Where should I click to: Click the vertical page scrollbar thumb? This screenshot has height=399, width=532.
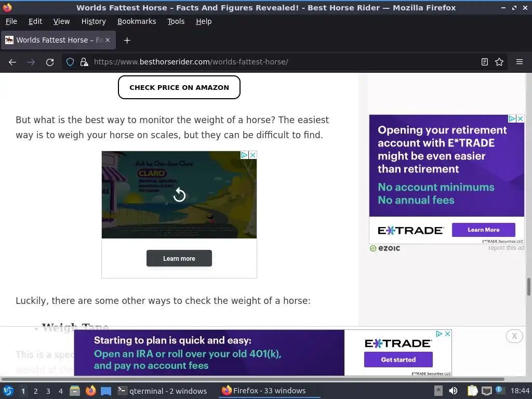point(528,287)
